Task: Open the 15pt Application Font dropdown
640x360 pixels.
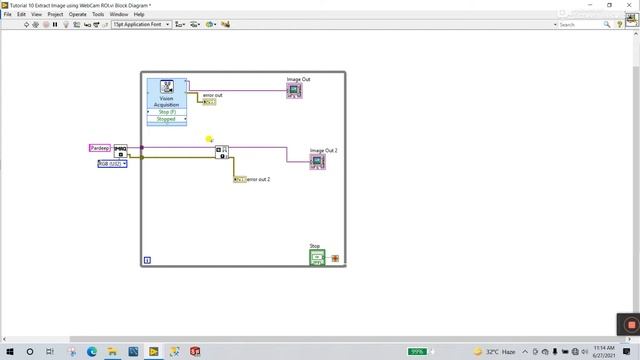Action: (x=141, y=24)
